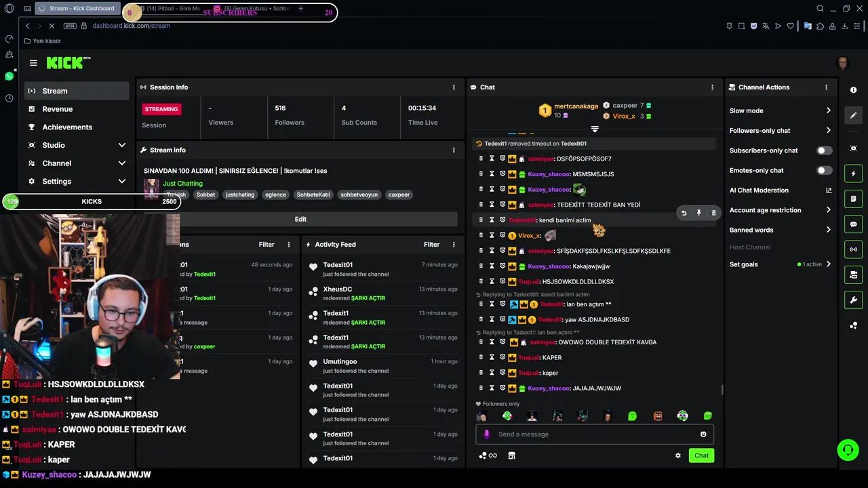Open Followers-only chat options

coord(780,131)
